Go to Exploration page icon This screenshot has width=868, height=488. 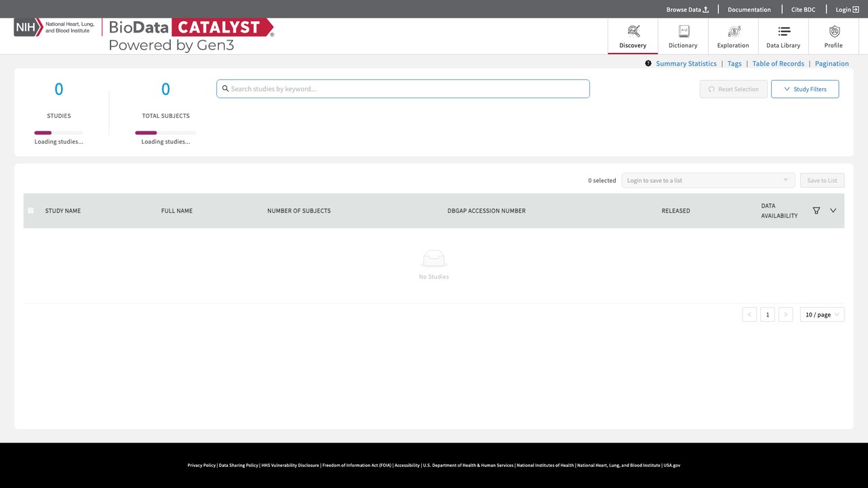[x=734, y=31]
